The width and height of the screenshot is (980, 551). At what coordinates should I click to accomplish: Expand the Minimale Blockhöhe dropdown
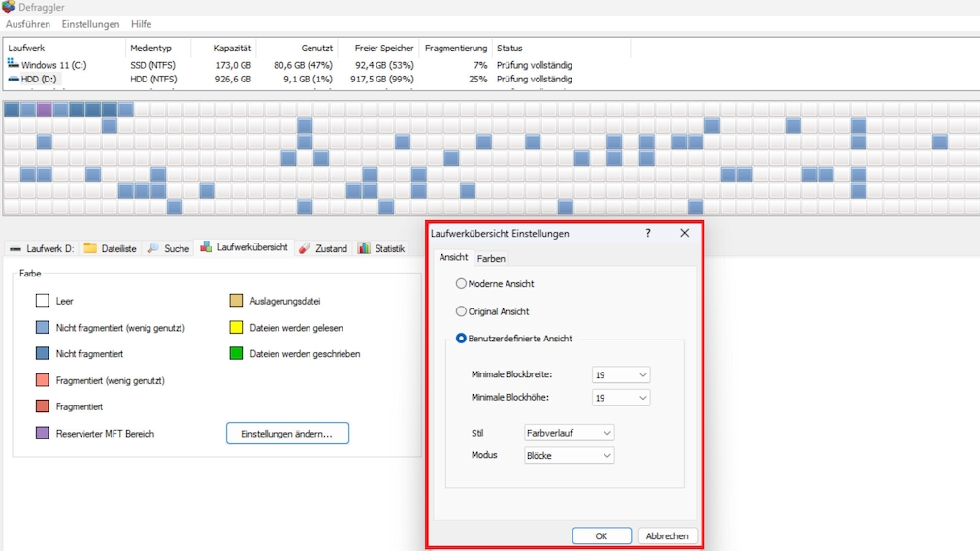[x=620, y=398]
